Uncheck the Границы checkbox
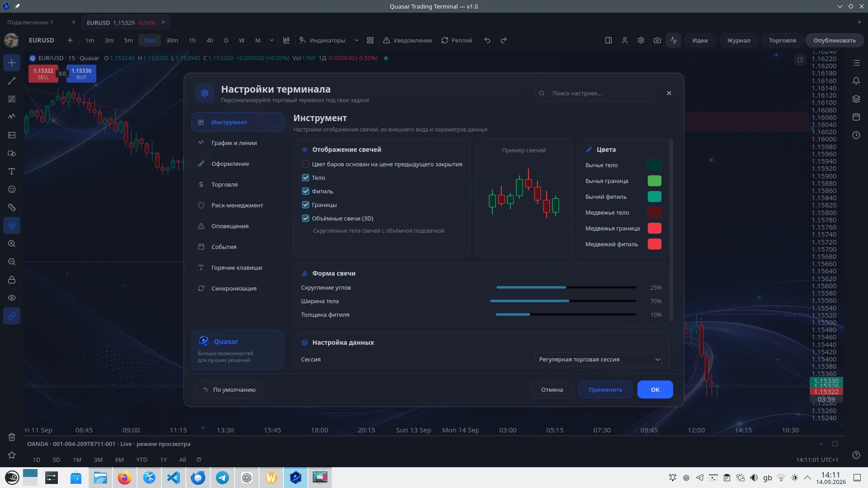Image resolution: width=868 pixels, height=488 pixels. pos(306,205)
